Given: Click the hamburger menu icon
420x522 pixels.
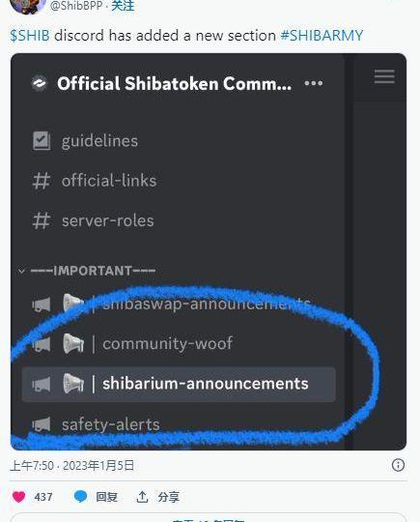Looking at the screenshot, I should coord(384,76).
